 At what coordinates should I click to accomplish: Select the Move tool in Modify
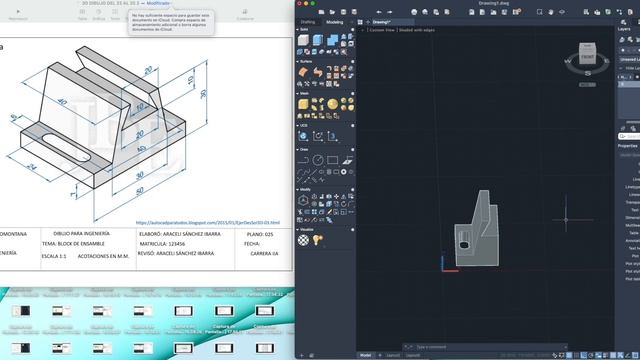tap(336, 197)
